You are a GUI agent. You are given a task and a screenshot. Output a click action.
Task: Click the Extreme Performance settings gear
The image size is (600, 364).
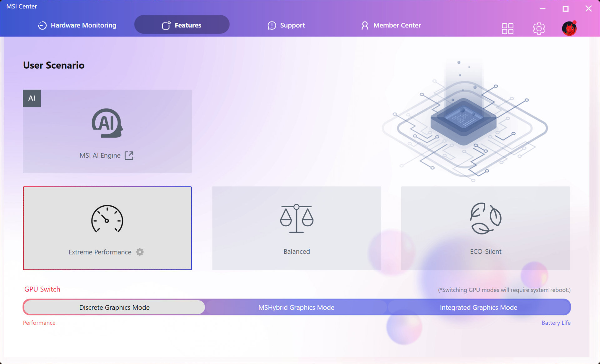click(140, 252)
